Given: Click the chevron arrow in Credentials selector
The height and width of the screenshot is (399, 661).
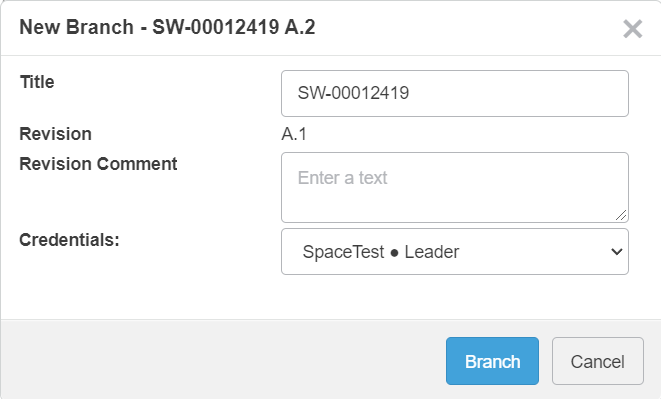Looking at the screenshot, I should pyautogui.click(x=616, y=252).
